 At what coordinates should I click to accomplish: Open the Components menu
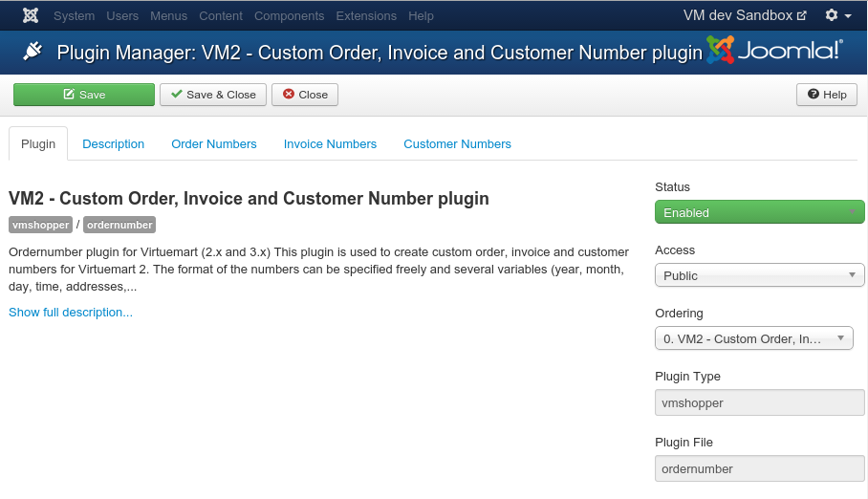[289, 16]
